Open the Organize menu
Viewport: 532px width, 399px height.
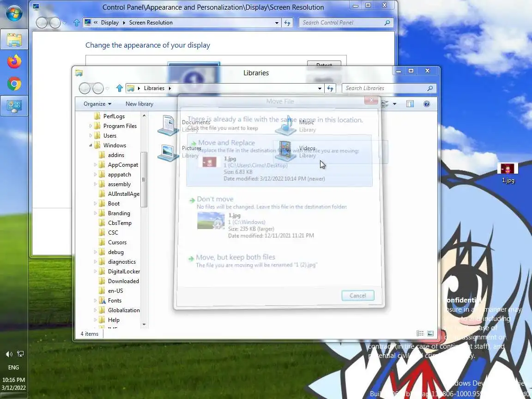click(97, 104)
